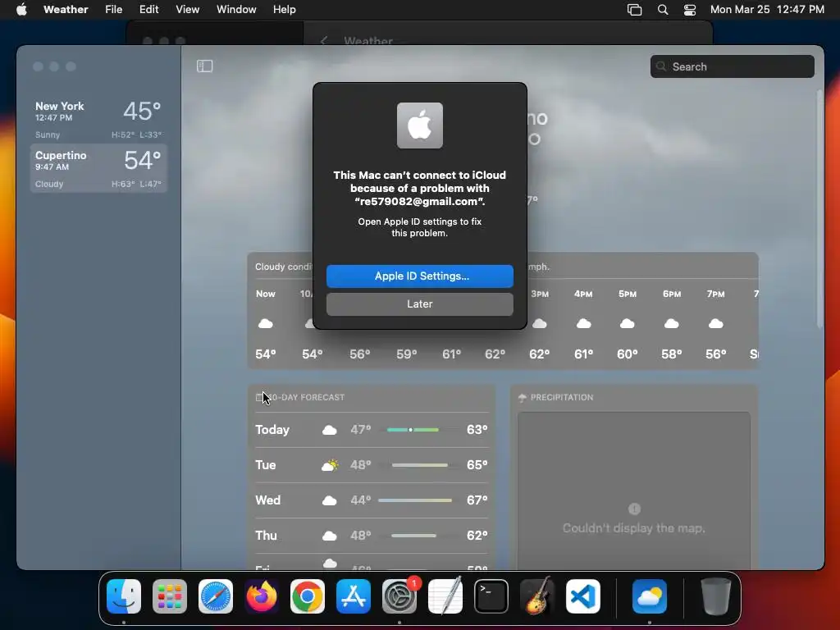This screenshot has width=840, height=630.
Task: Open the File menu
Action: click(x=113, y=9)
